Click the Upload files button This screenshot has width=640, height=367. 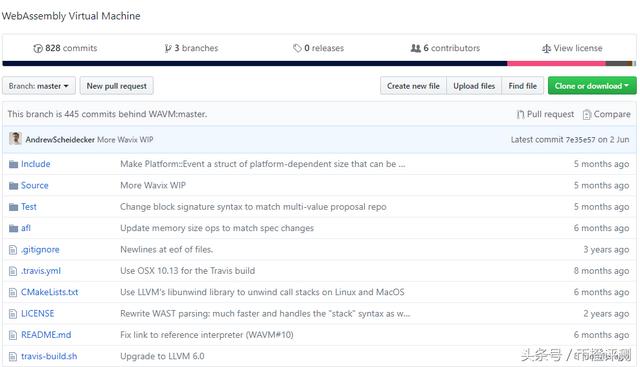[x=474, y=86]
